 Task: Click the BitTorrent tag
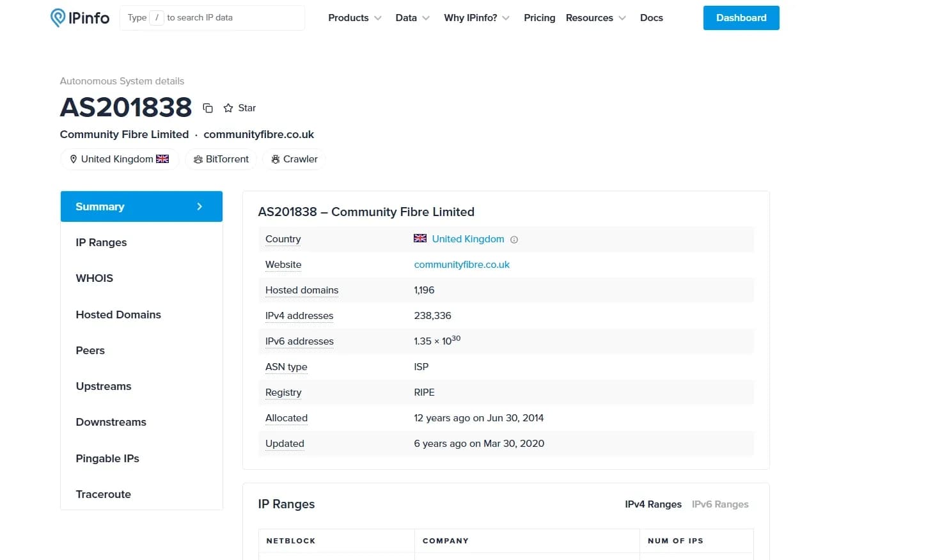click(221, 159)
